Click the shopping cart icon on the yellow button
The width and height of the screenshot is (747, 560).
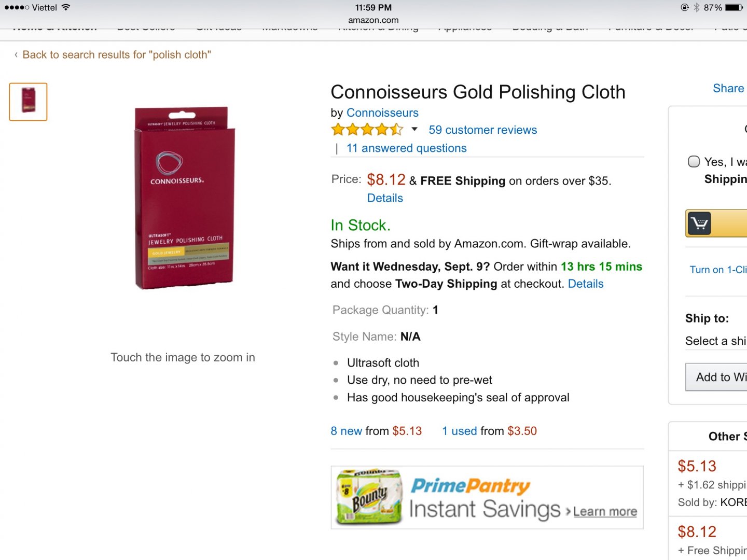tap(699, 223)
